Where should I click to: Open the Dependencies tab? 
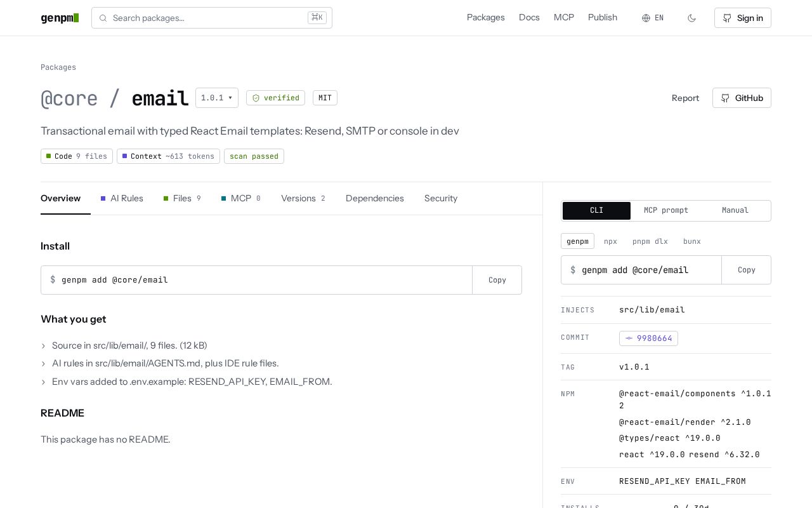pyautogui.click(x=375, y=198)
